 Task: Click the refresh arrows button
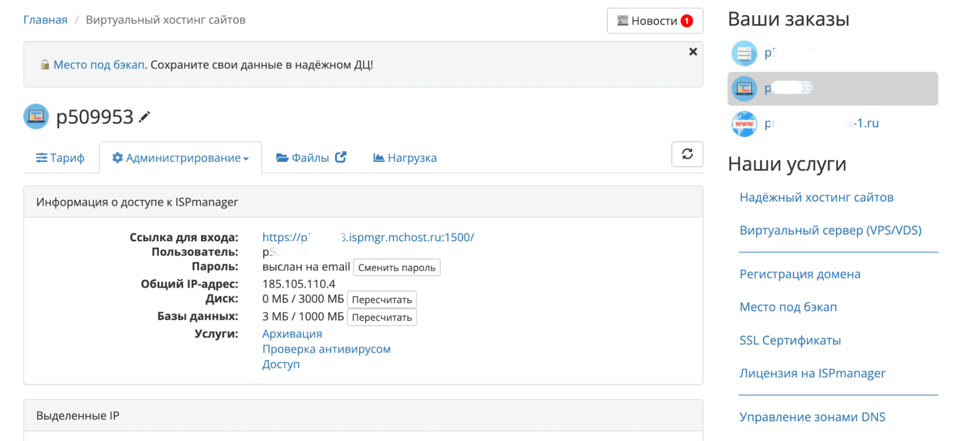pyautogui.click(x=687, y=154)
